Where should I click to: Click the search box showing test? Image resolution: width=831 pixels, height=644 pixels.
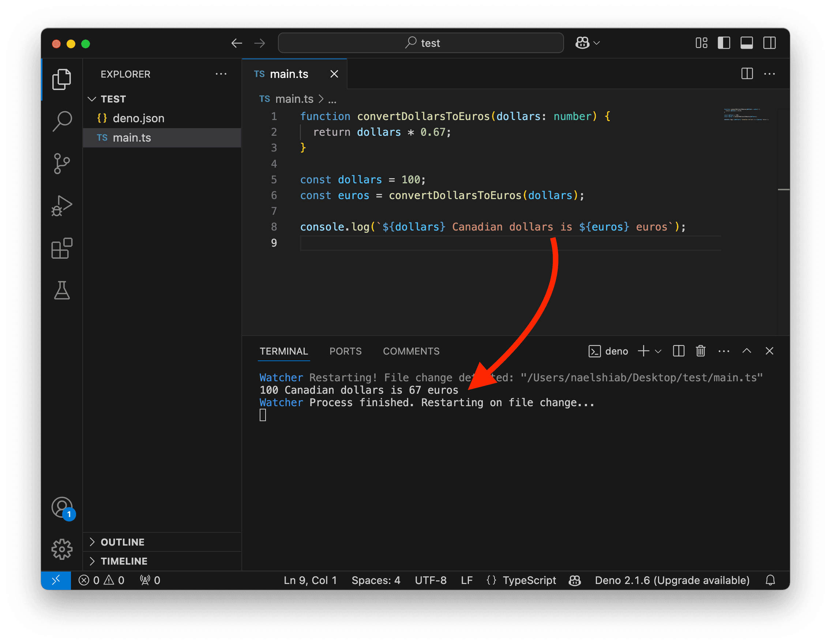click(421, 43)
